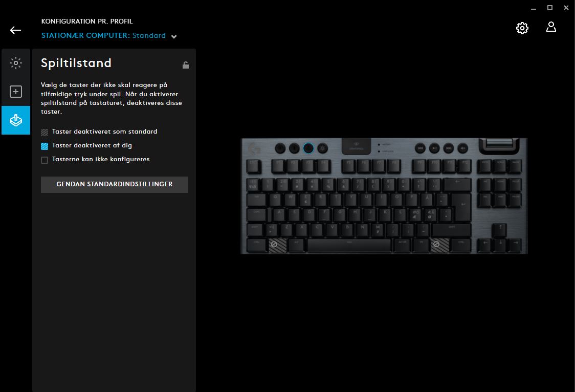Toggle the profile lock padlock icon

point(186,65)
